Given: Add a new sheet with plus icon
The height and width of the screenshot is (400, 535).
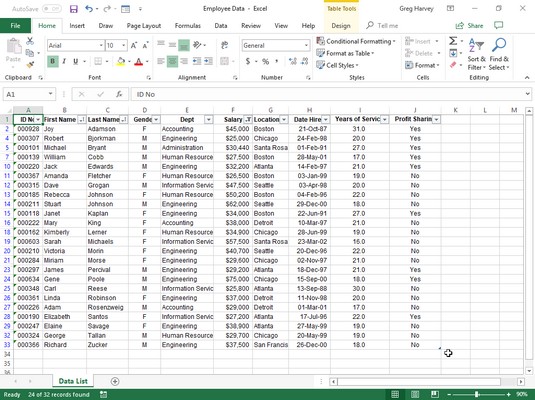Looking at the screenshot, I should 115,381.
